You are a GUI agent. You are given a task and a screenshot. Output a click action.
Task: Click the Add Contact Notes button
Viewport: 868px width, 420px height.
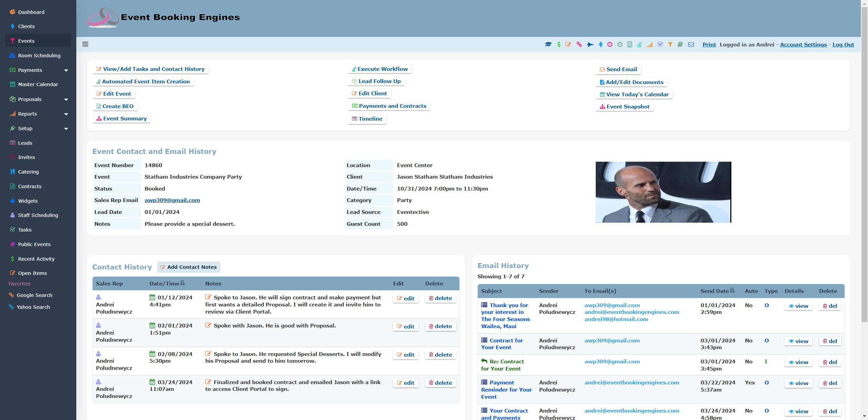189,267
